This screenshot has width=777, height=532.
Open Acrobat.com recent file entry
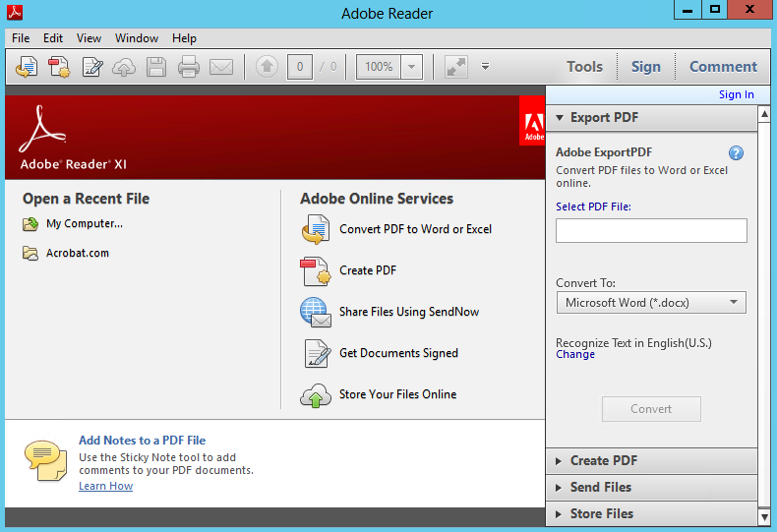(78, 253)
